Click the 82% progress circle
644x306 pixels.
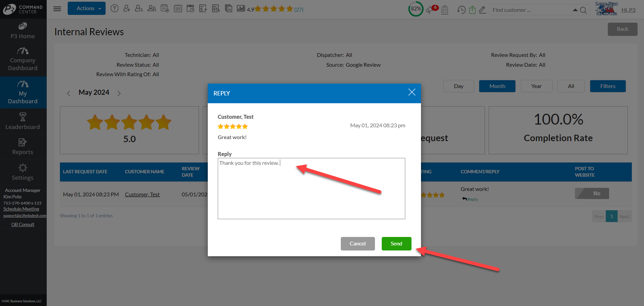(x=416, y=9)
